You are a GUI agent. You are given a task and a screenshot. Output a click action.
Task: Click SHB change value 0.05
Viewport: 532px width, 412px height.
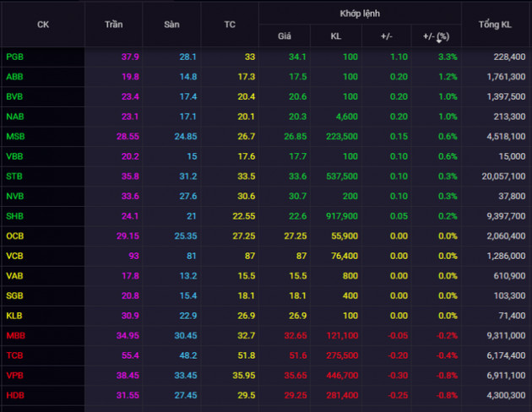click(399, 216)
